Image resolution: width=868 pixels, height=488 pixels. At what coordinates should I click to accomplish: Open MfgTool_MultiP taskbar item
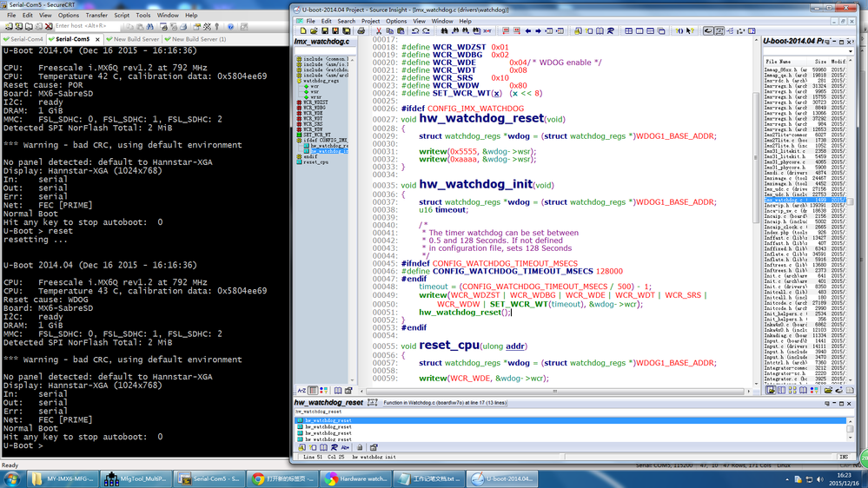coord(136,479)
